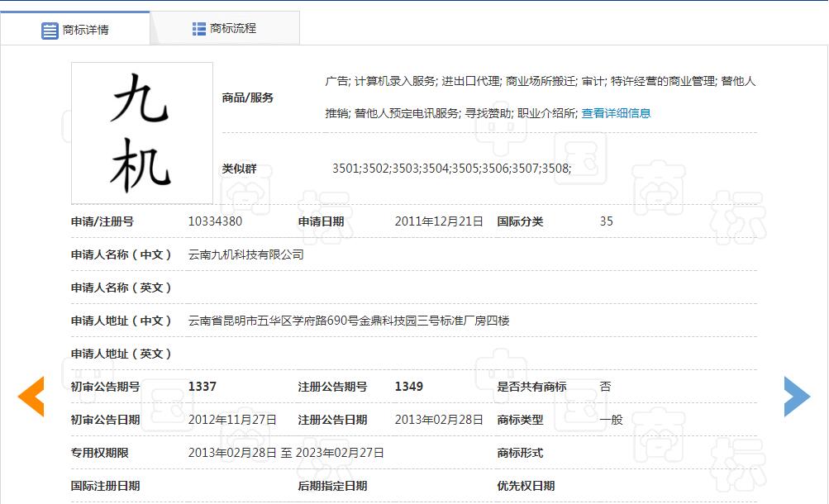This screenshot has width=829, height=504.
Task: Select exclusive right period 2013年02月28日 至 2023年02月27日
Action: (286, 453)
